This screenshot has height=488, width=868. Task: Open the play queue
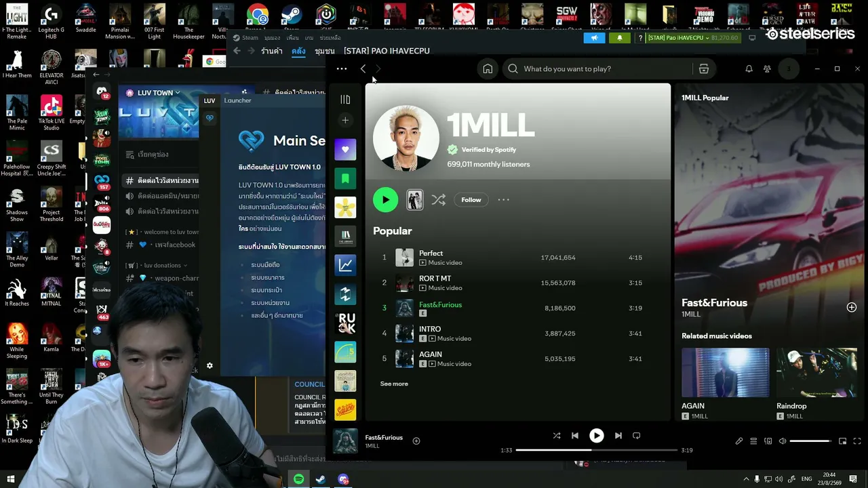(753, 441)
